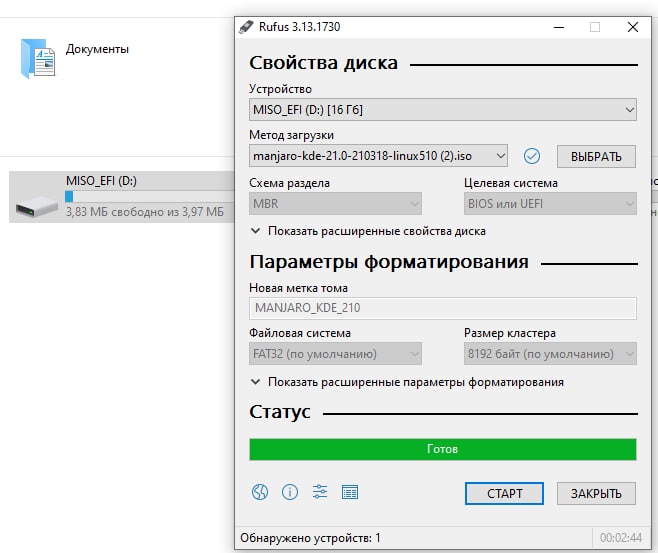The height and width of the screenshot is (553, 658).
Task: Click the ISO checksum checkmark icon
Action: tap(532, 156)
